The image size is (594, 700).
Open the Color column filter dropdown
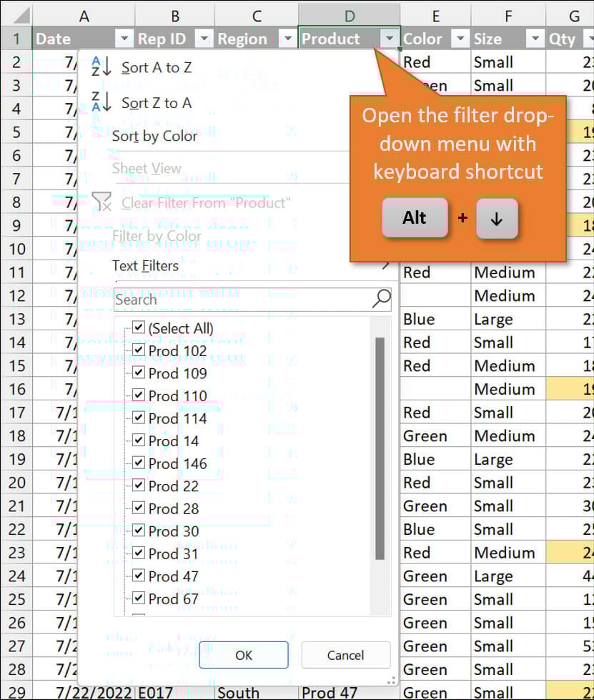(460, 39)
